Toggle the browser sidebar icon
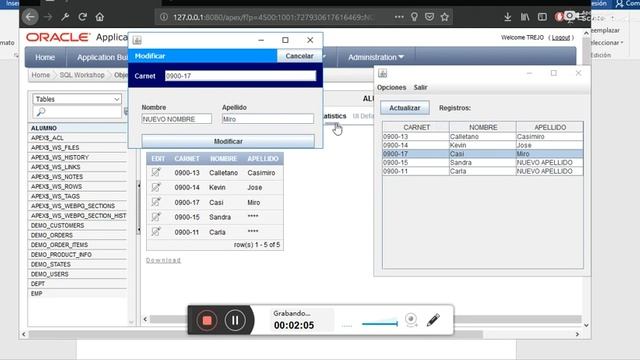Image resolution: width=640 pixels, height=360 pixels. click(x=542, y=17)
